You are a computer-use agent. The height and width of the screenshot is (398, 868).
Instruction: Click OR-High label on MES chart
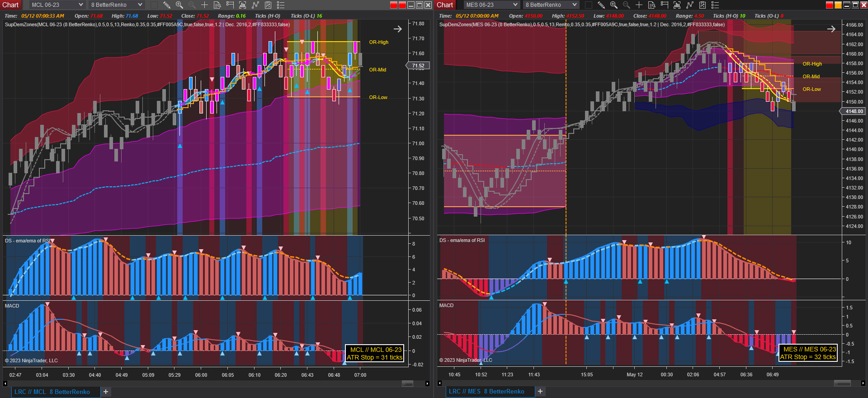coord(812,64)
